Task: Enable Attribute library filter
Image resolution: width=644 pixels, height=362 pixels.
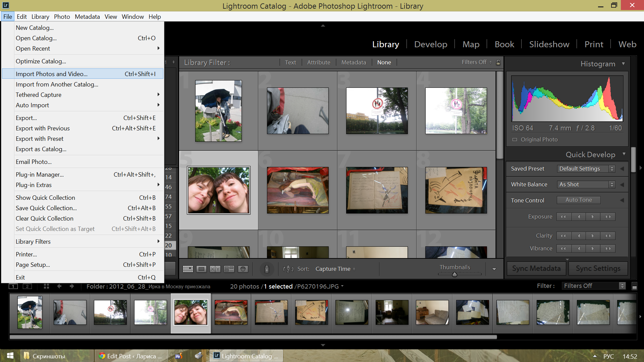Action: click(x=319, y=62)
